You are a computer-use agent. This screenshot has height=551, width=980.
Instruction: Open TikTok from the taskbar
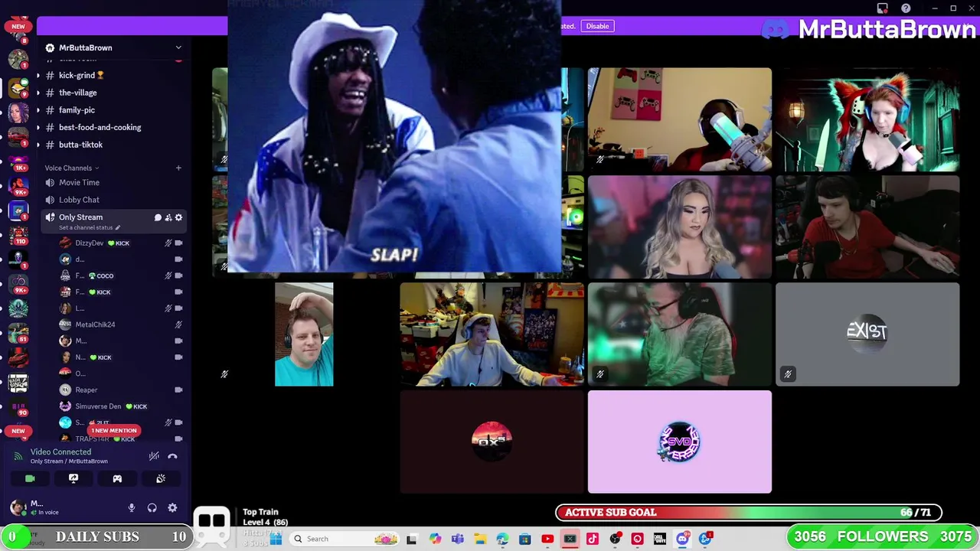(x=593, y=539)
